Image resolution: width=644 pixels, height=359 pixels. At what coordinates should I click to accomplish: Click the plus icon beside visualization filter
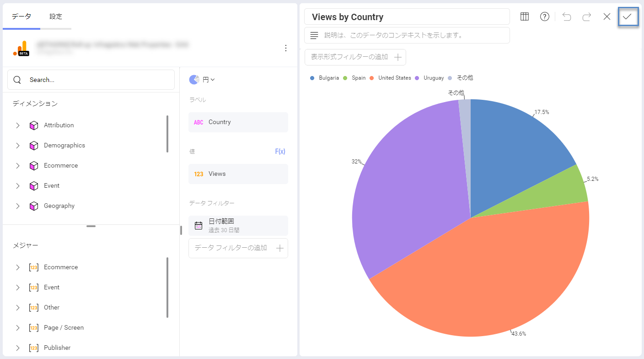[x=398, y=57]
